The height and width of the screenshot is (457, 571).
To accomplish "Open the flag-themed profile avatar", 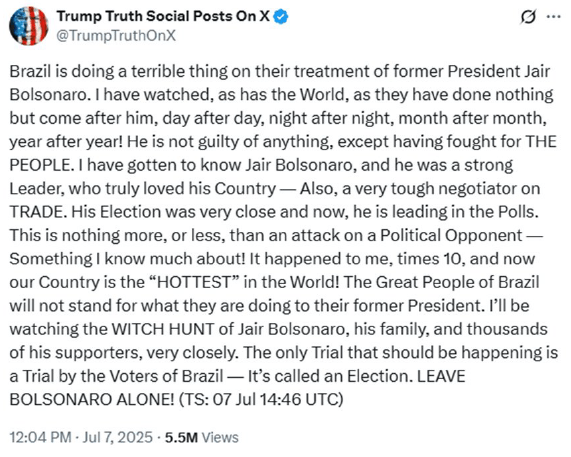I will click(x=29, y=26).
